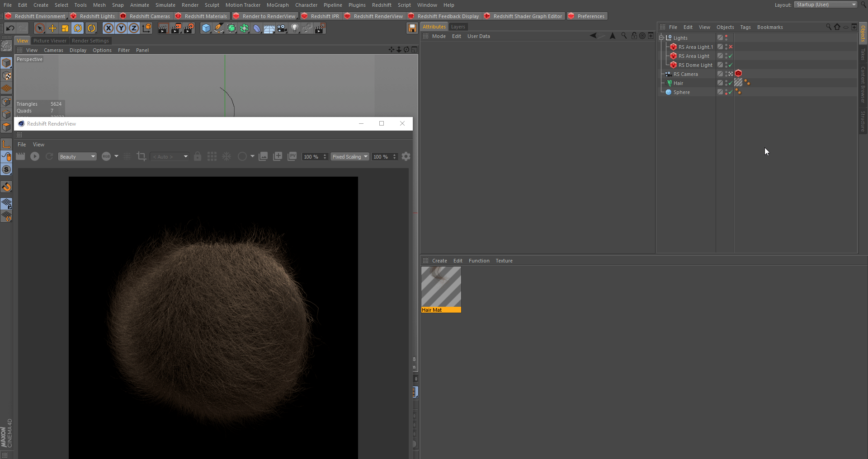Select the Hair Mat material thumbnail
This screenshot has width=868, height=459.
point(441,287)
